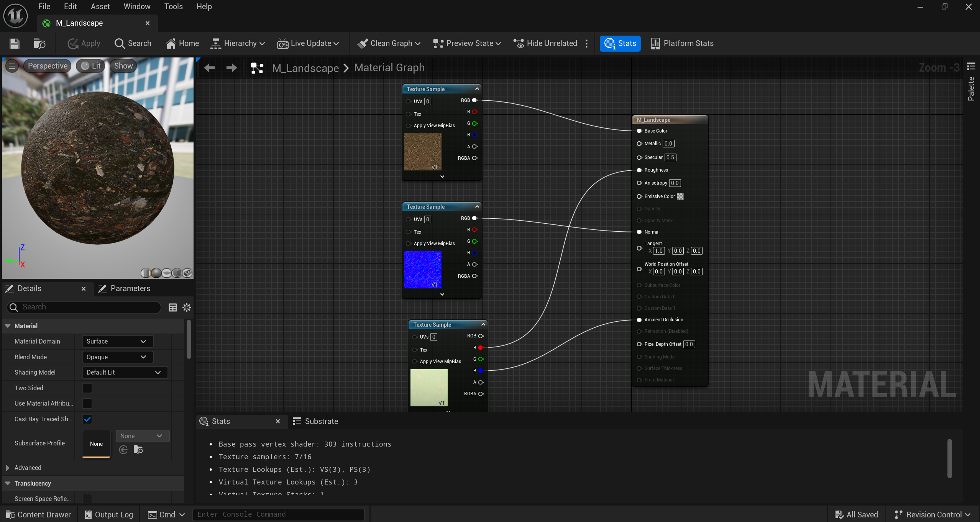980x522 pixels.
Task: Click the graph breadcrumb node icon
Action: coord(257,68)
